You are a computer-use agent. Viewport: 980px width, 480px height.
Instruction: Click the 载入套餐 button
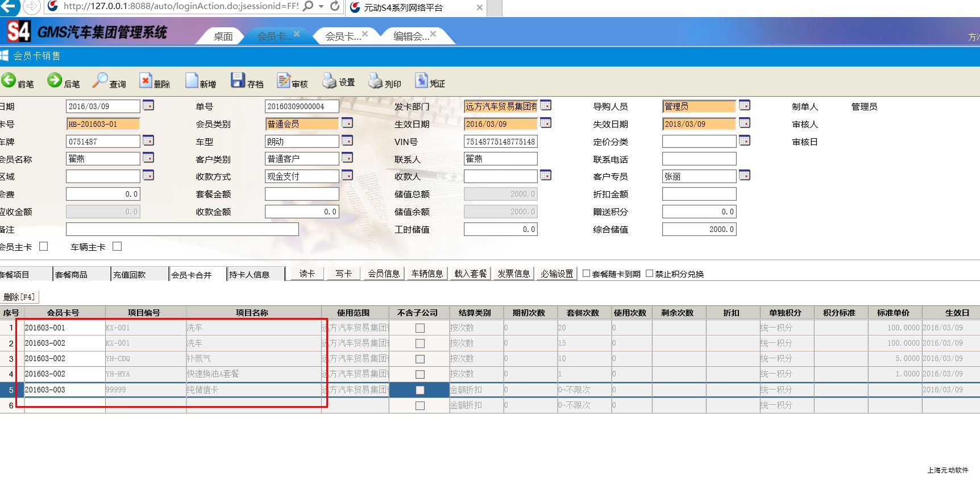[x=471, y=274]
